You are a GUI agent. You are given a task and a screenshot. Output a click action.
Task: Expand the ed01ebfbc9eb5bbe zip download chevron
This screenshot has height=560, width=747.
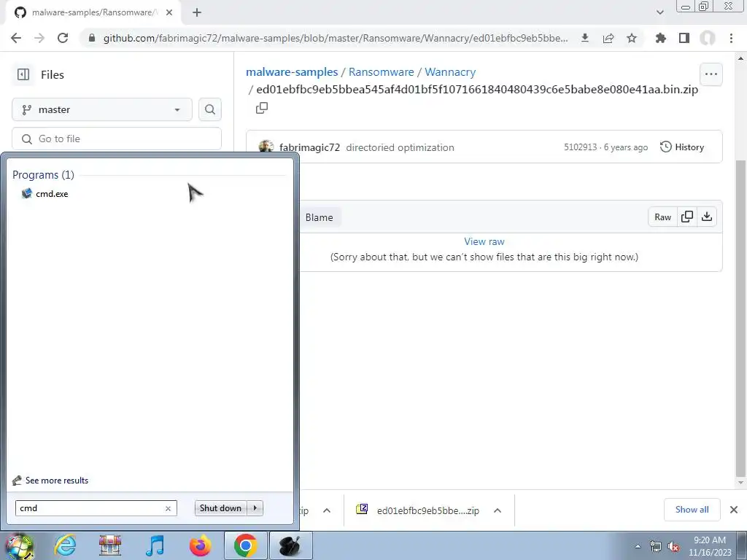click(x=498, y=510)
